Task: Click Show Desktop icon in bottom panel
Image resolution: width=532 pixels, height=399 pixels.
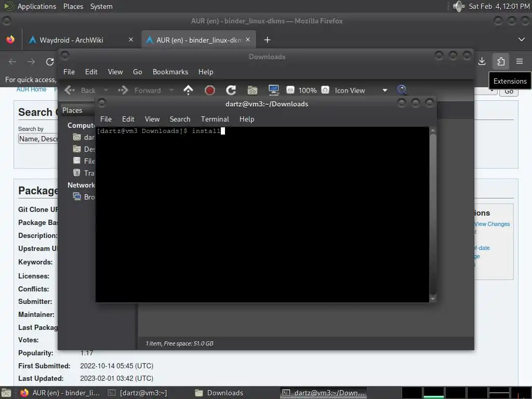Action: coord(6,393)
